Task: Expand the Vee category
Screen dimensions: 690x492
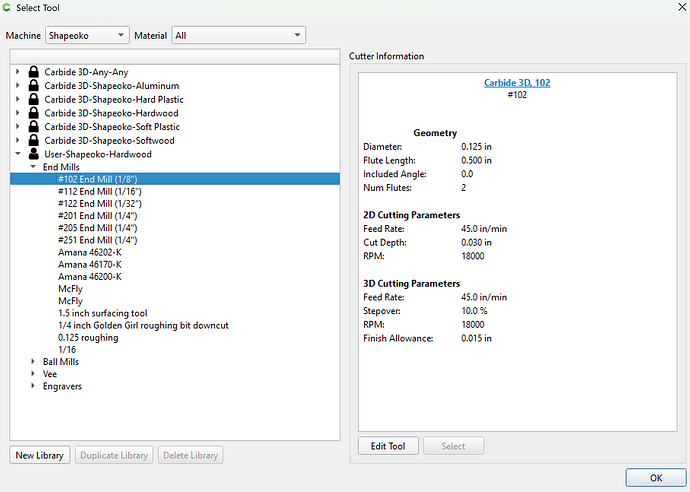Action: [33, 374]
